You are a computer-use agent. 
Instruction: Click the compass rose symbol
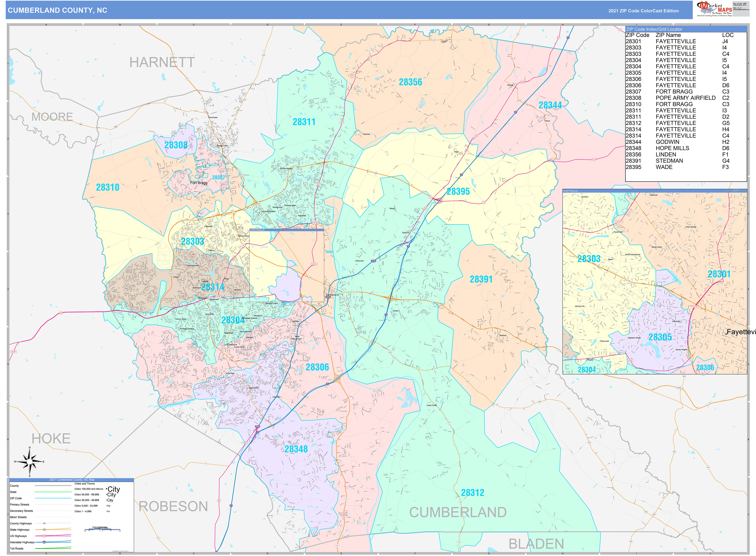click(x=29, y=461)
